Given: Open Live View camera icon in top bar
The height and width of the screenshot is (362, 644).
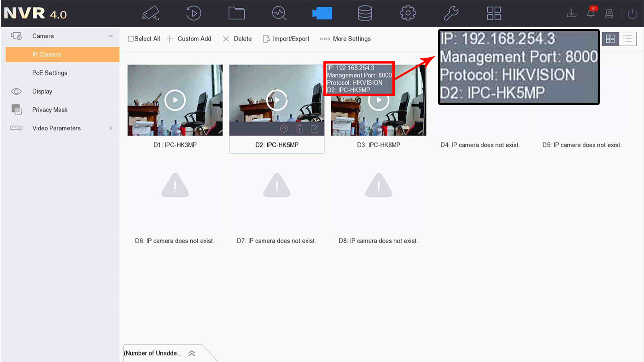Looking at the screenshot, I should 151,13.
